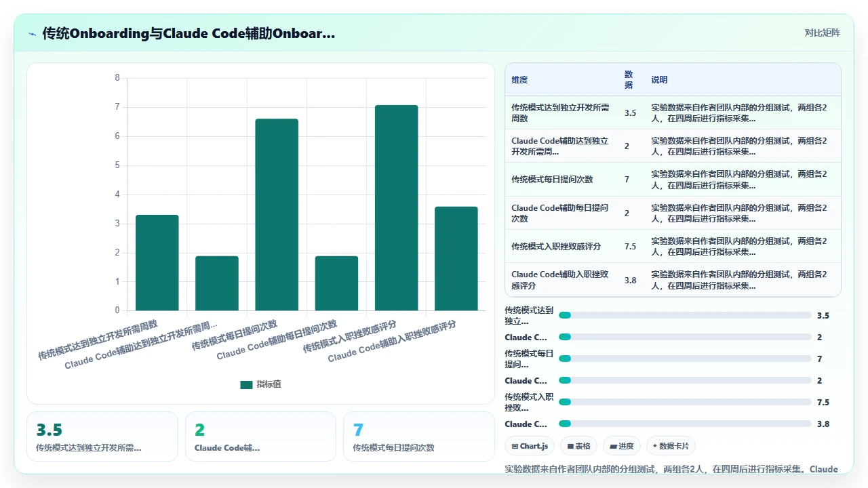
Task: Click the chart bar for 传统模式每日提问次数
Action: click(x=277, y=215)
